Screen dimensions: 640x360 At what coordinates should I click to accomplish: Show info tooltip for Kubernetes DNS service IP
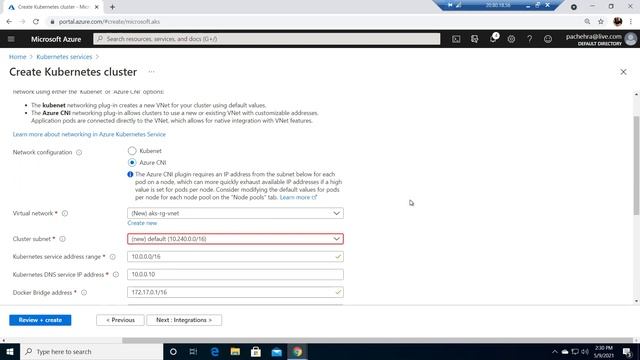click(116, 275)
